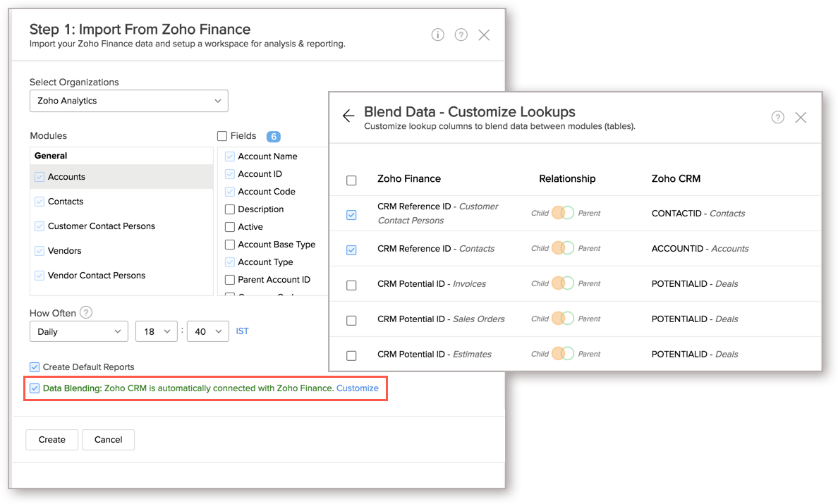Screen dimensions: 838x504
Task: Click the Create button
Action: coord(51,439)
